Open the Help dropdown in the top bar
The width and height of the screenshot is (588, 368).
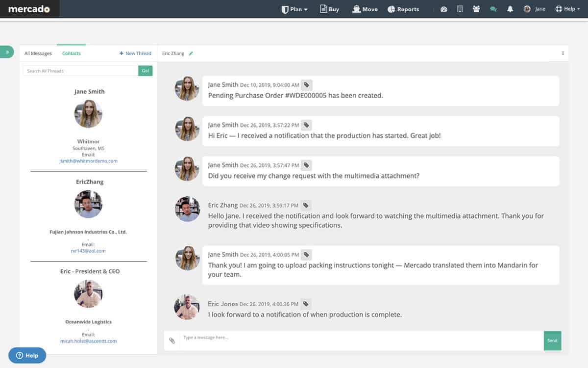coord(568,9)
